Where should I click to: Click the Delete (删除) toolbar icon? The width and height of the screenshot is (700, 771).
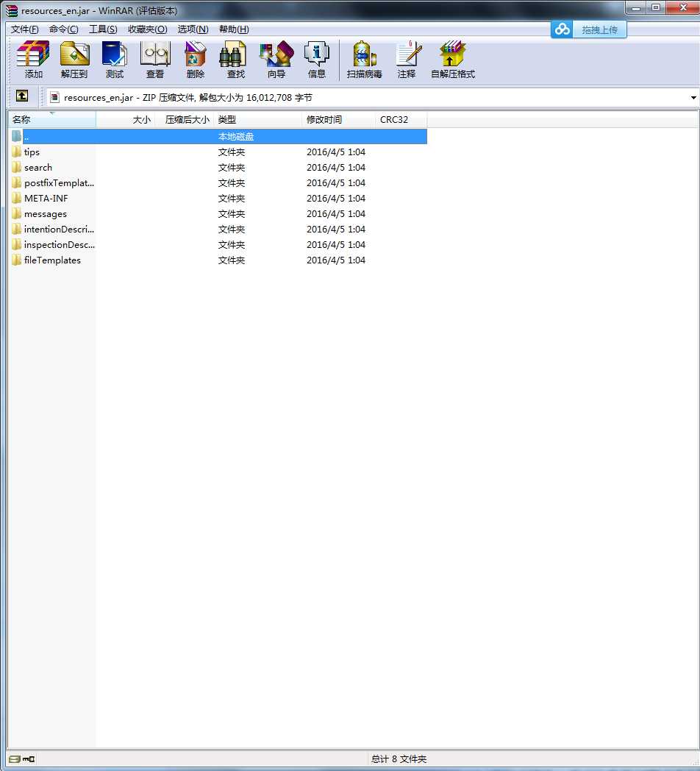pos(195,60)
